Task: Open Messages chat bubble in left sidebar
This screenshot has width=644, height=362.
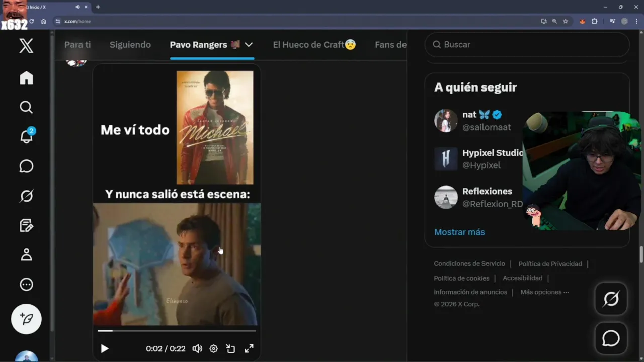Action: click(x=26, y=166)
